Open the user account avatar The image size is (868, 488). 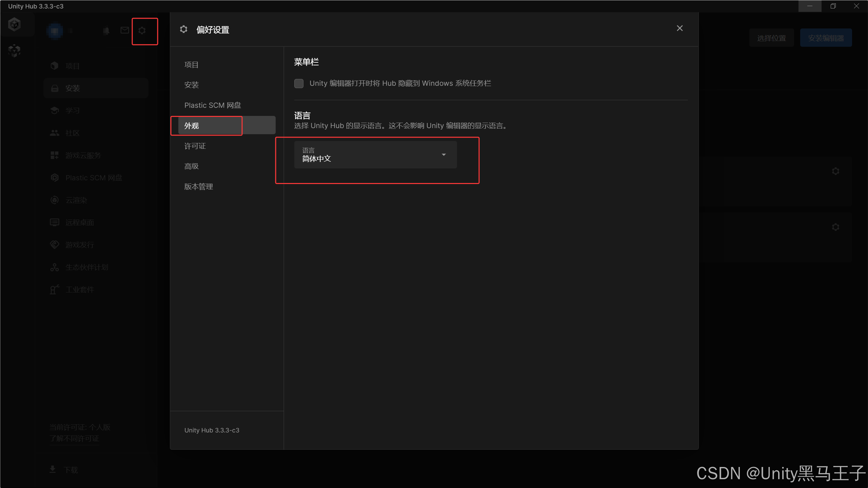pos(55,31)
